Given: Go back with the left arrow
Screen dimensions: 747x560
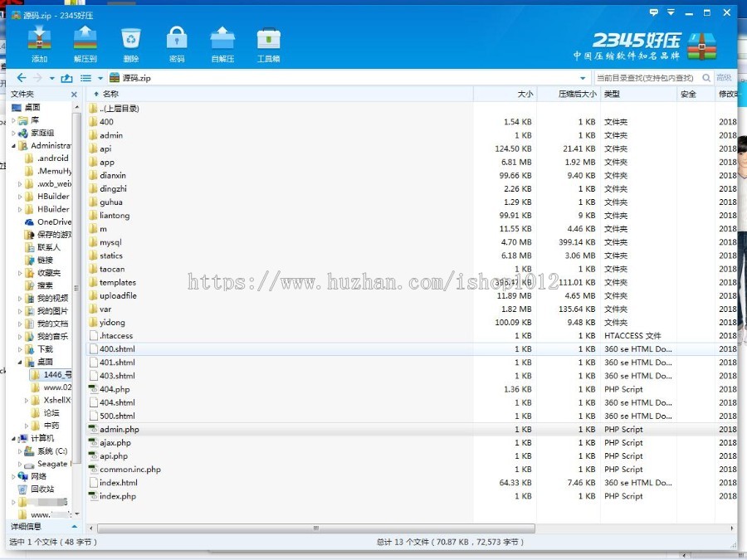Looking at the screenshot, I should point(22,78).
